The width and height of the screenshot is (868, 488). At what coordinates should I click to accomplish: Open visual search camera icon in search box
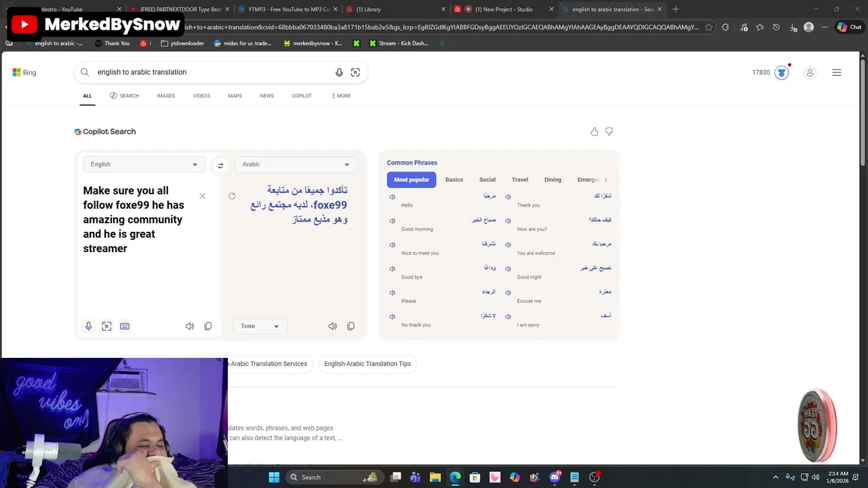pos(355,73)
